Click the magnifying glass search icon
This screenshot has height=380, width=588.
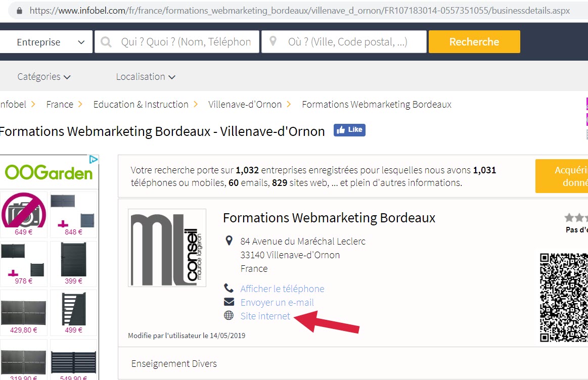pos(106,41)
